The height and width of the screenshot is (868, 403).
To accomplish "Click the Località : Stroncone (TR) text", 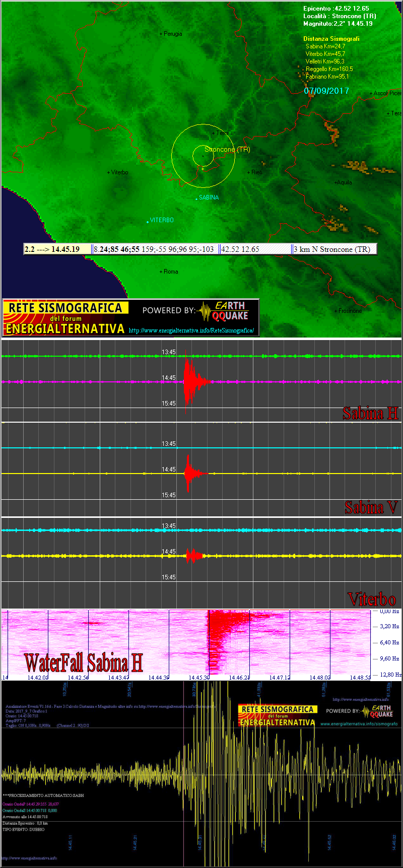I will click(x=340, y=16).
